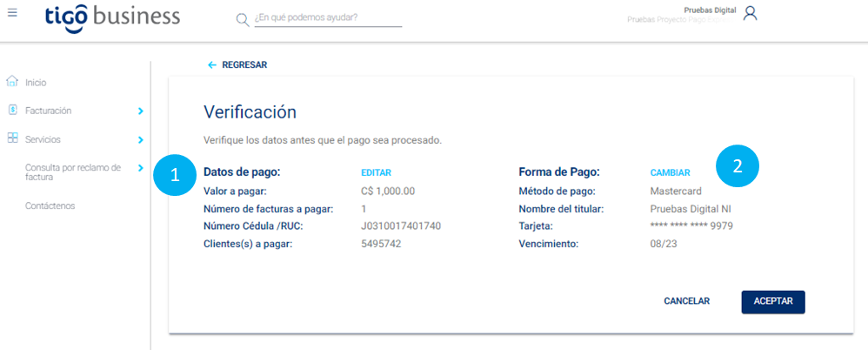Click CAMBIAR next to Forma de Pago
The height and width of the screenshot is (350, 868).
[x=670, y=172]
